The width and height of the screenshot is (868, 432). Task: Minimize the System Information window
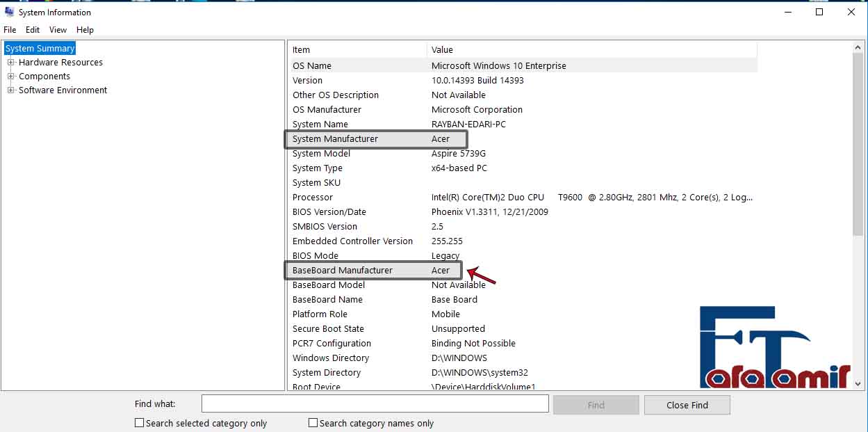(787, 12)
